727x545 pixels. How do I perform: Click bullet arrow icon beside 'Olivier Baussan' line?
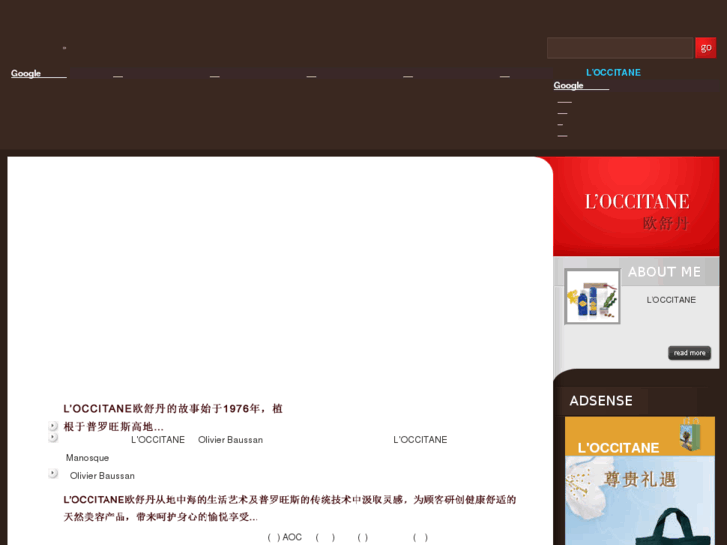point(53,473)
